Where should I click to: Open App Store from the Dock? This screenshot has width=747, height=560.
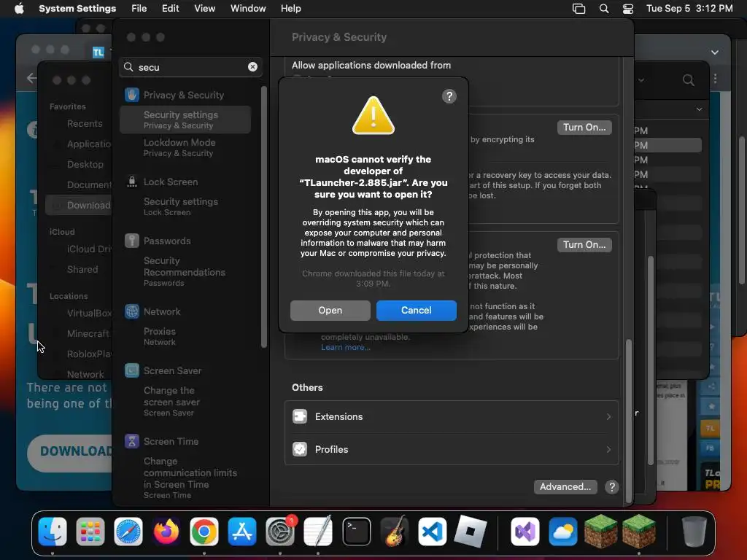click(x=242, y=531)
